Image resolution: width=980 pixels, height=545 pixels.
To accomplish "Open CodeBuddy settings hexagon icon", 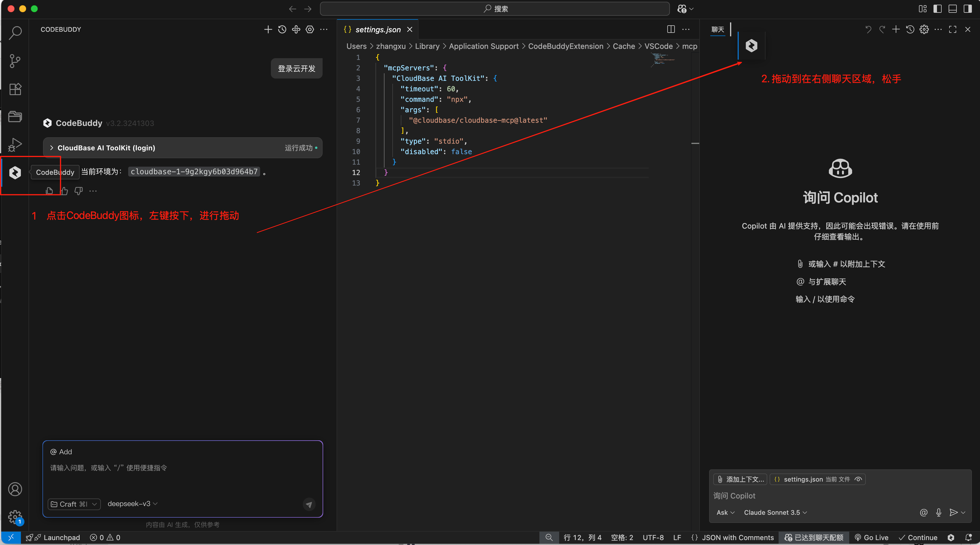I will (x=310, y=29).
